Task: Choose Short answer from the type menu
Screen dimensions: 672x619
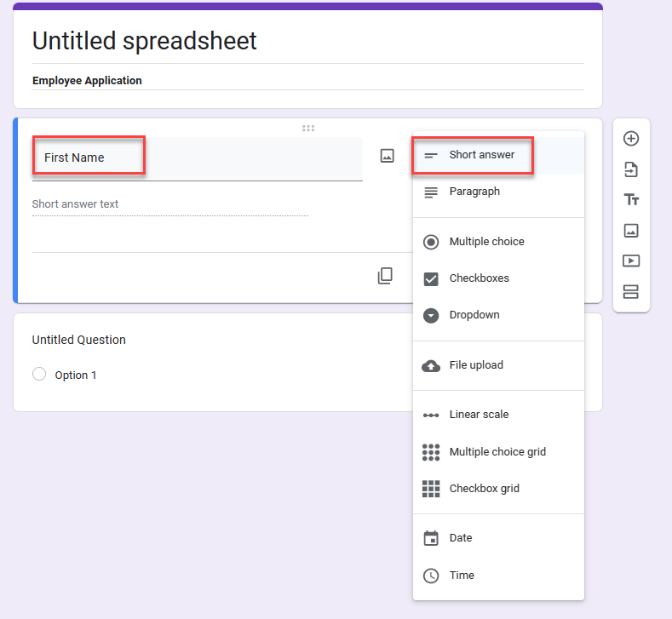Action: pos(481,155)
